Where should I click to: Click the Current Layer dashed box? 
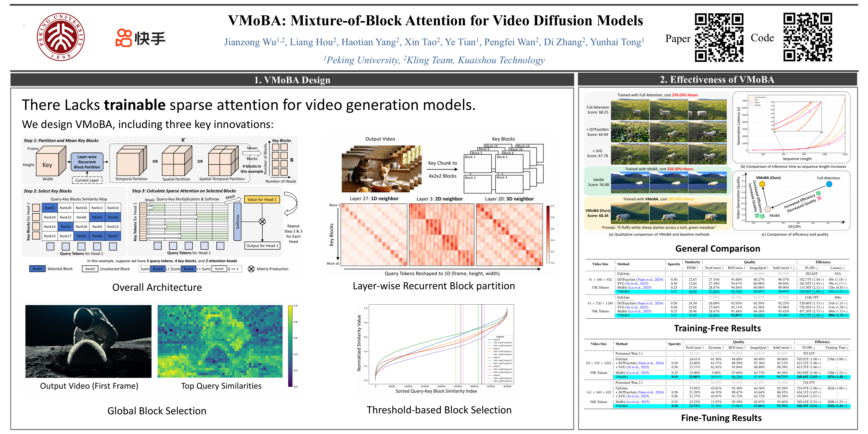pos(87,180)
